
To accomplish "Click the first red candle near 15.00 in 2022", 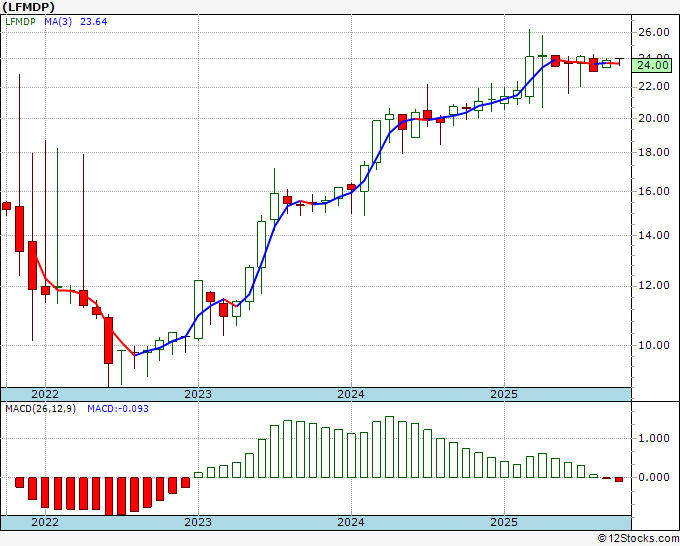I will (7, 206).
